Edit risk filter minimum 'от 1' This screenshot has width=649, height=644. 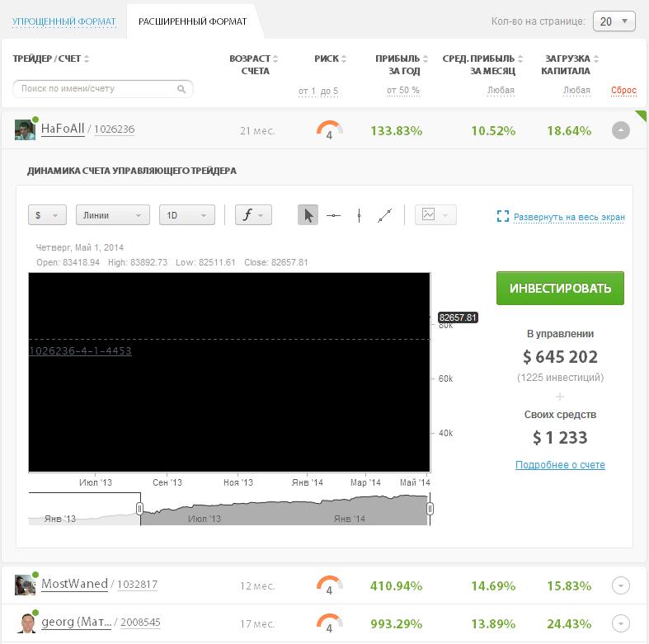point(307,91)
